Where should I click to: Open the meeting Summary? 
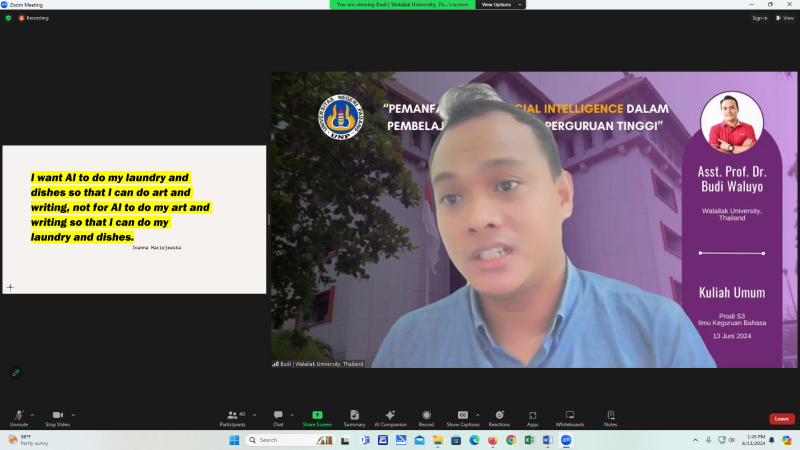pos(354,418)
